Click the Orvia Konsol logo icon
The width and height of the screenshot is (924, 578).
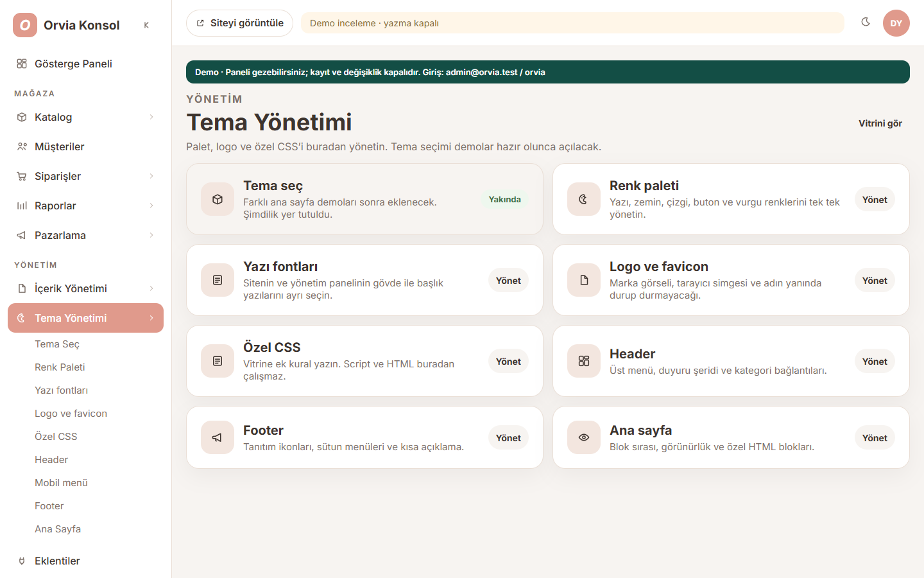pyautogui.click(x=25, y=25)
